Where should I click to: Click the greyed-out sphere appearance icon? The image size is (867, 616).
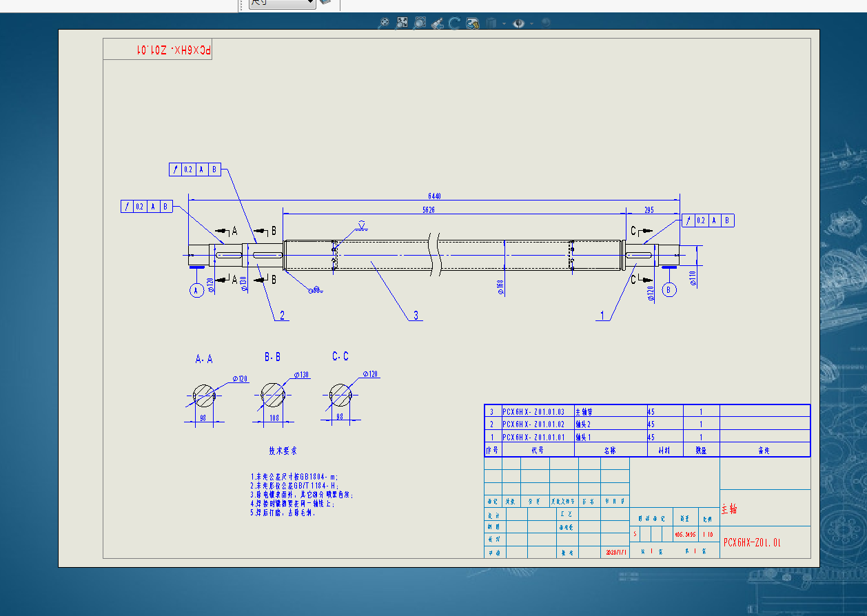(546, 23)
